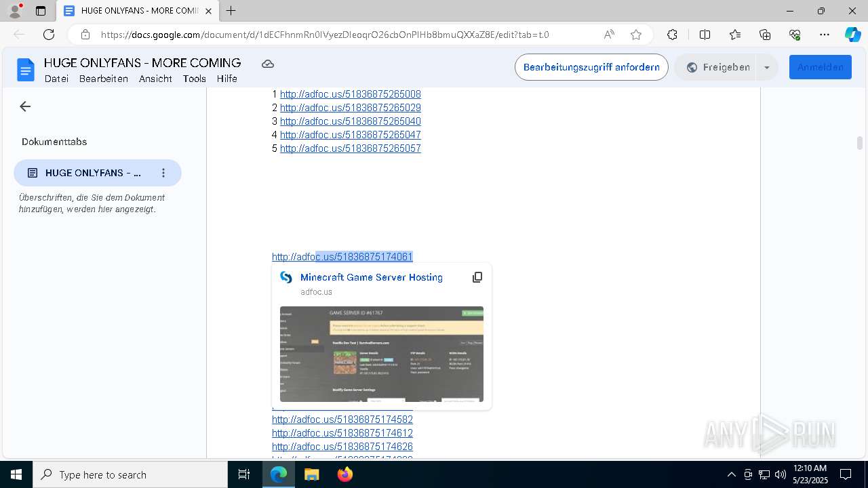Open the Bearbeiten menu
The width and height of the screenshot is (868, 488).
104,79
